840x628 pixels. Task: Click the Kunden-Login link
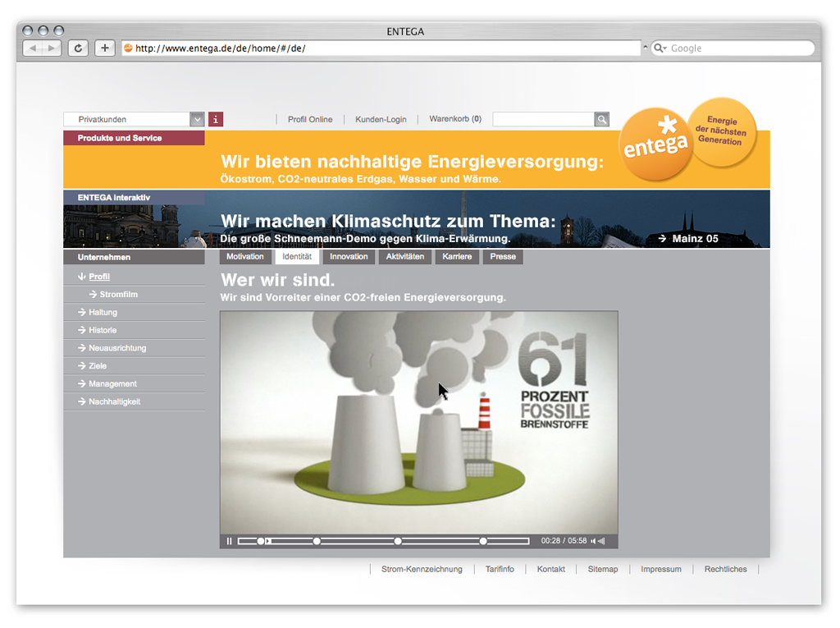381,120
